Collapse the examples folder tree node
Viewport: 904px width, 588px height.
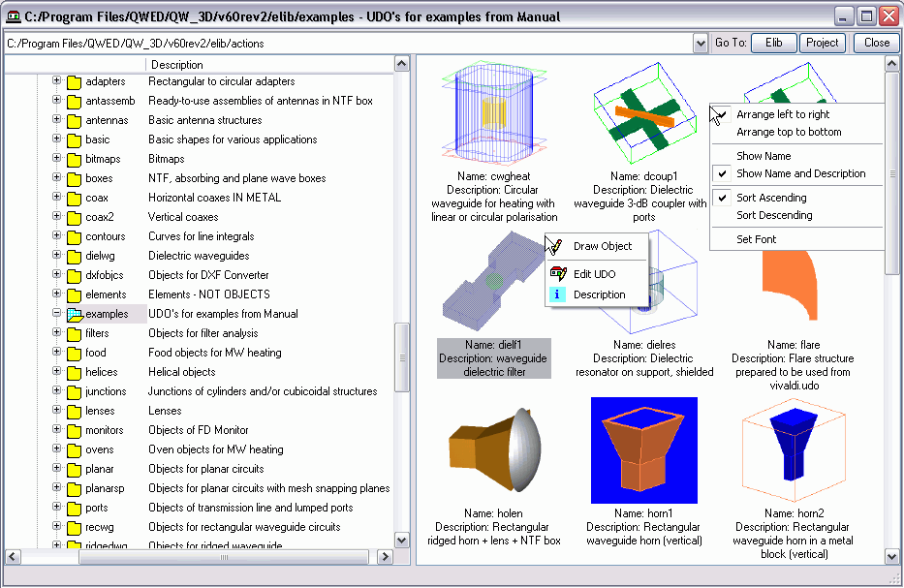click(x=56, y=314)
